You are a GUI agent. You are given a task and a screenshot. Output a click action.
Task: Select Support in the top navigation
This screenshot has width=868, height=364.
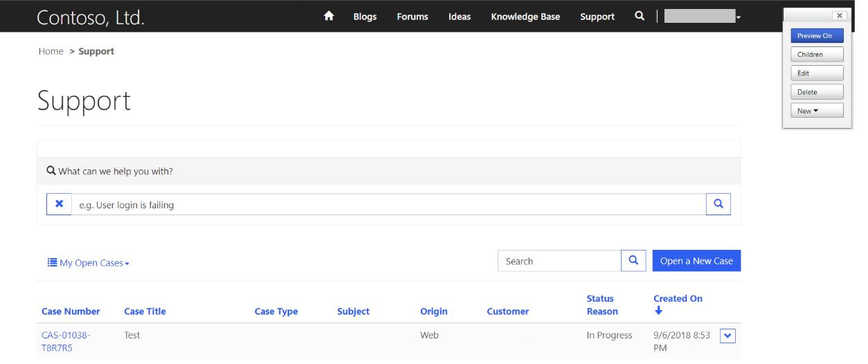pos(597,17)
